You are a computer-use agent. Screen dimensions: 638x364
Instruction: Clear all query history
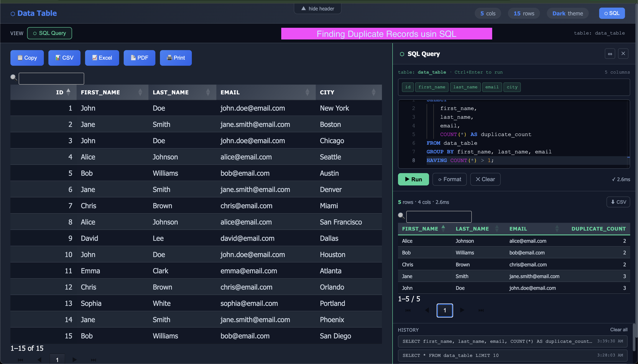(618, 330)
